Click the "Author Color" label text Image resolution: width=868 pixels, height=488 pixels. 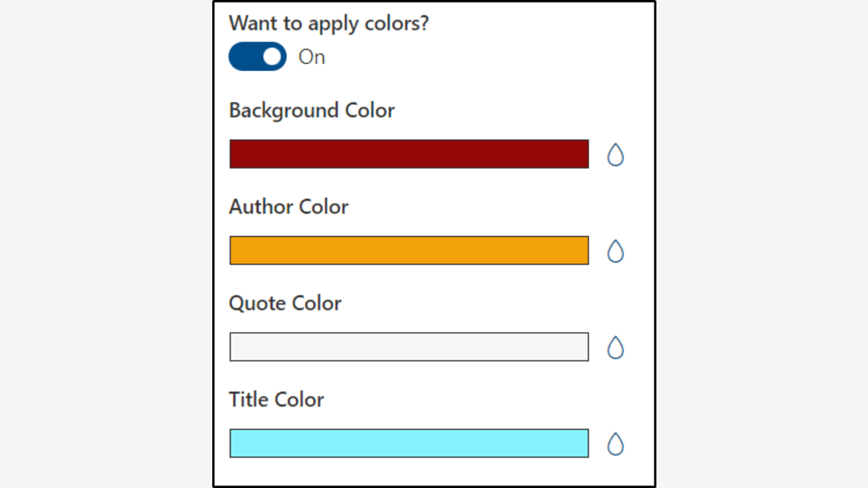(288, 207)
